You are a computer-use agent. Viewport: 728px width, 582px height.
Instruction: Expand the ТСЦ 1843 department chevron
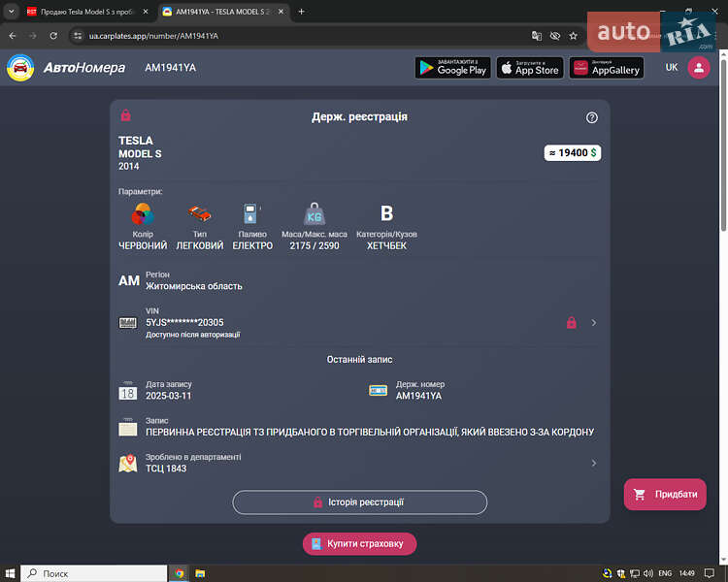(594, 464)
